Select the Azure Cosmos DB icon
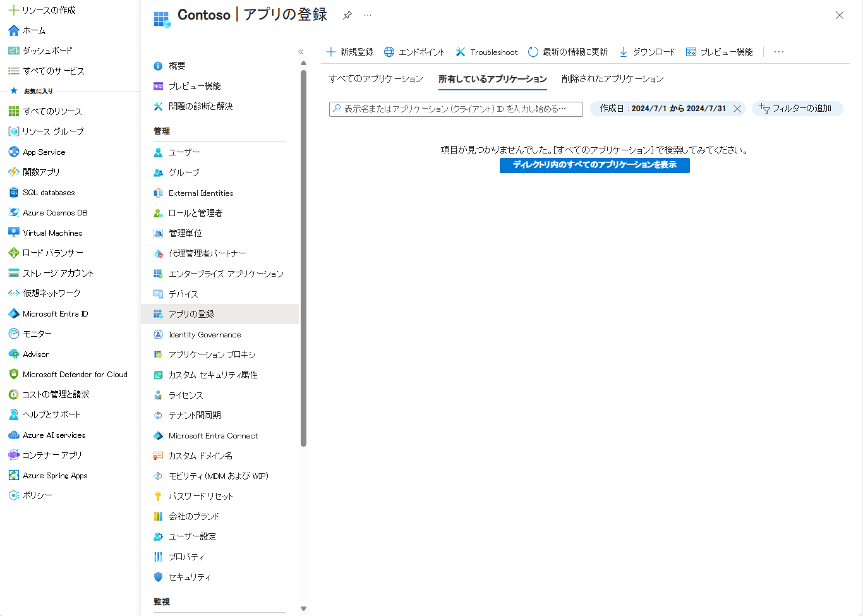Screen dimensions: 863x616 [13, 212]
